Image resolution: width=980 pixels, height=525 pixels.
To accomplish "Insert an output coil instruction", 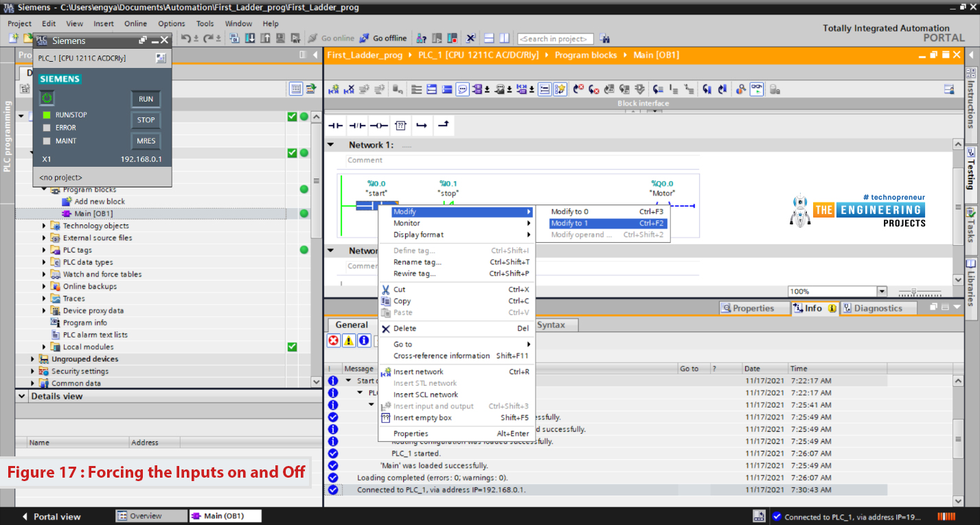I will (379, 126).
